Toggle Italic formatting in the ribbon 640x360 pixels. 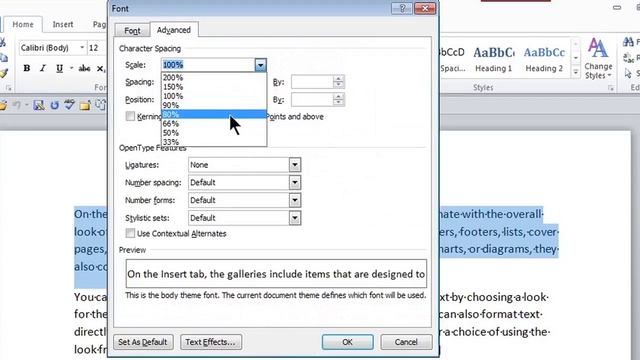[42, 68]
